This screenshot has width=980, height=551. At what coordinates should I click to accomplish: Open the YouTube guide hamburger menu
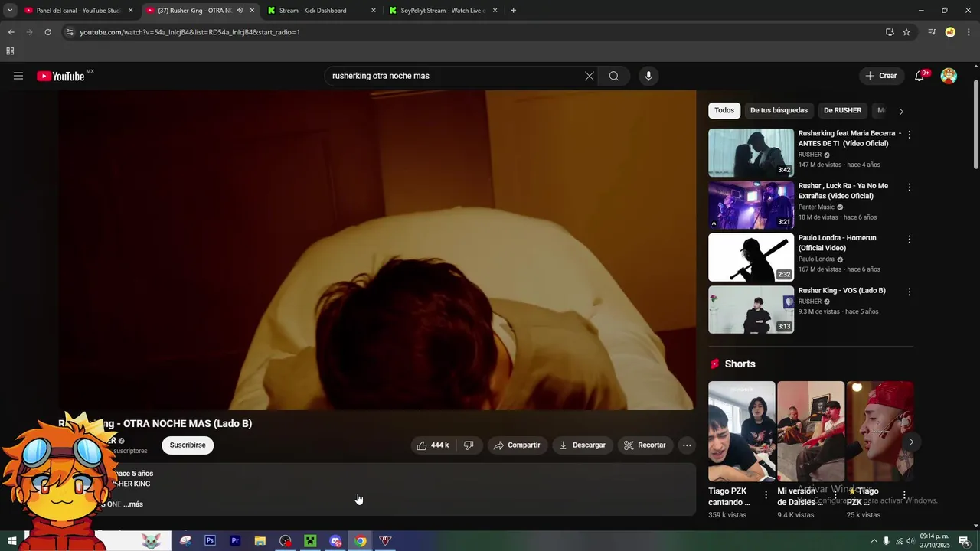pyautogui.click(x=18, y=76)
